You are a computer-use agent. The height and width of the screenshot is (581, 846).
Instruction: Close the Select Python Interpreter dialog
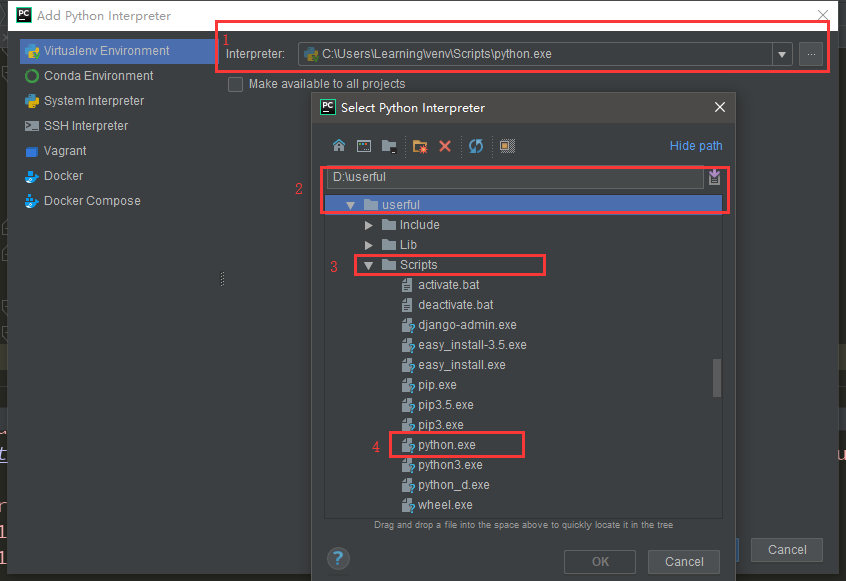tap(720, 107)
